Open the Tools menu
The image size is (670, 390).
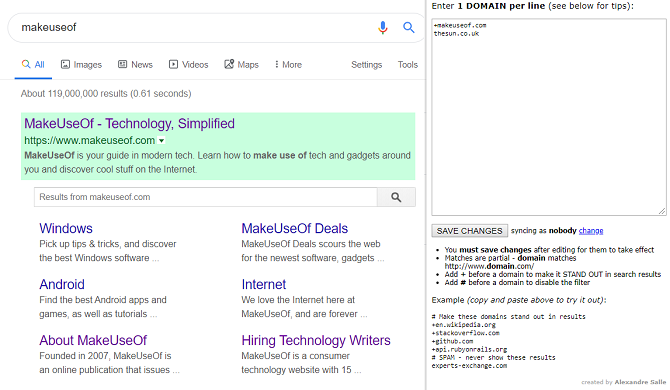(x=408, y=65)
